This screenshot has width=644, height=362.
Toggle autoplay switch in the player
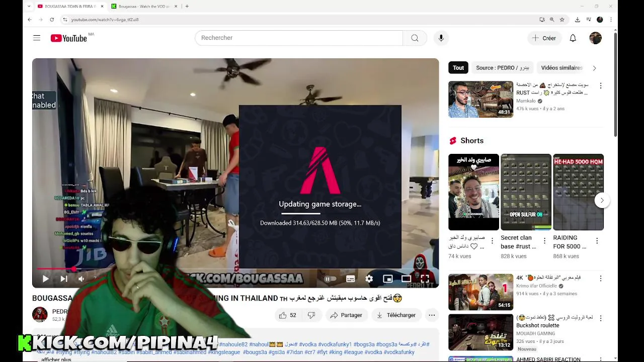point(330,279)
